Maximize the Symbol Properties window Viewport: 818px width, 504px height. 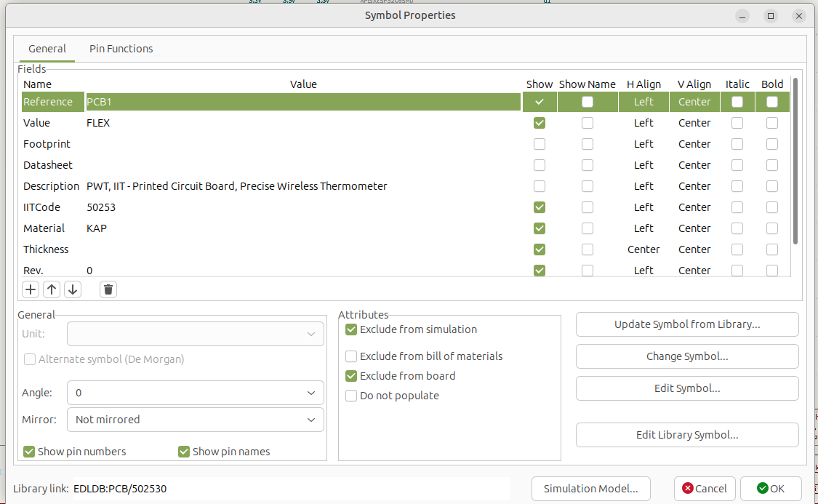click(771, 15)
